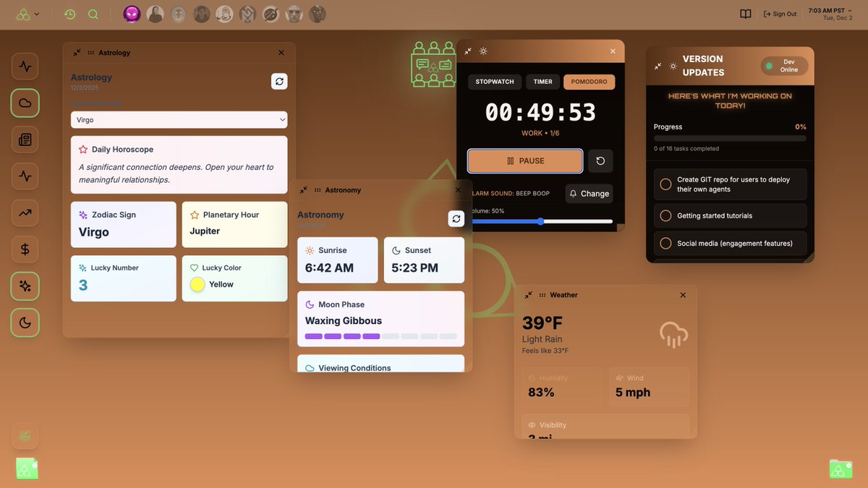Toggle the sparkles astrology sidebar icon
The image size is (868, 488).
tap(25, 286)
